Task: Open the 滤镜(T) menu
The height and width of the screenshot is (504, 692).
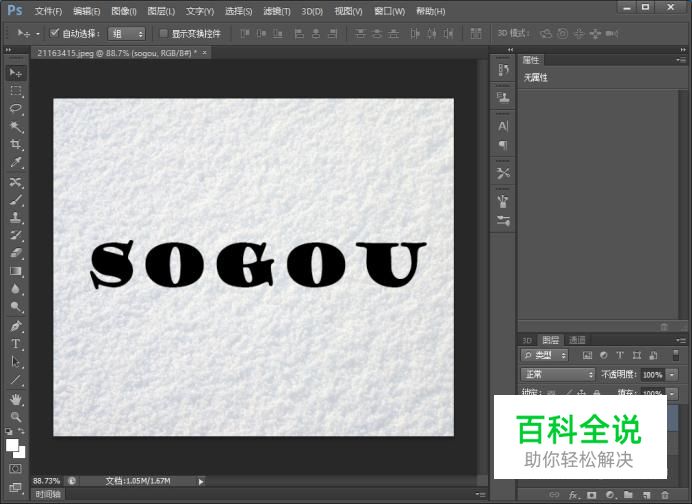Action: pos(277,11)
